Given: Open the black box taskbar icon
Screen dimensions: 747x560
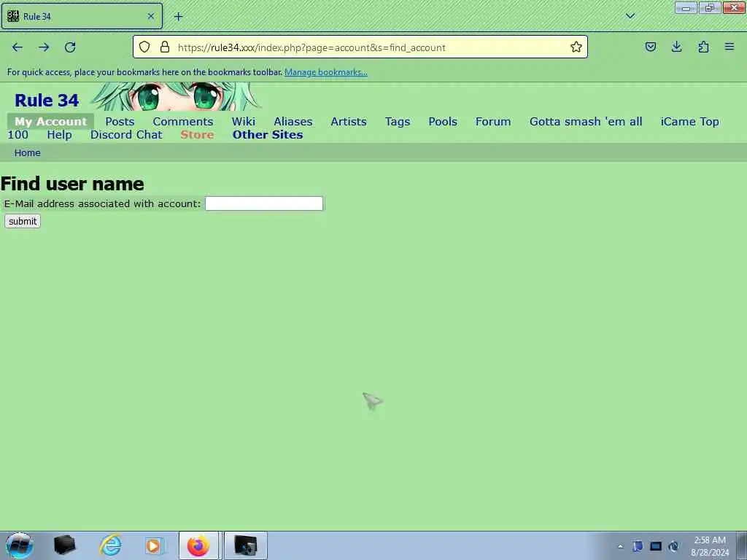Looking at the screenshot, I should click(65, 545).
